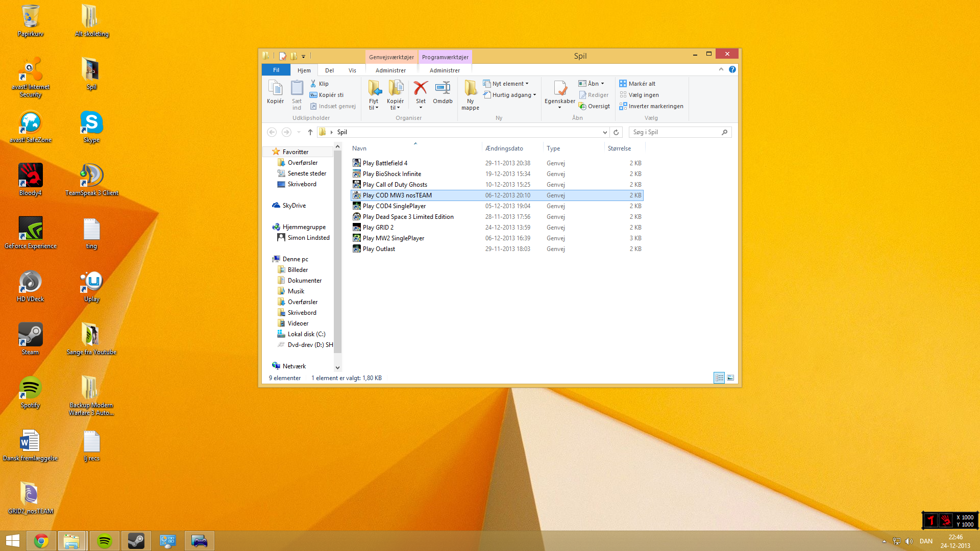
Task: Click the blue help question mark icon
Action: (732, 69)
